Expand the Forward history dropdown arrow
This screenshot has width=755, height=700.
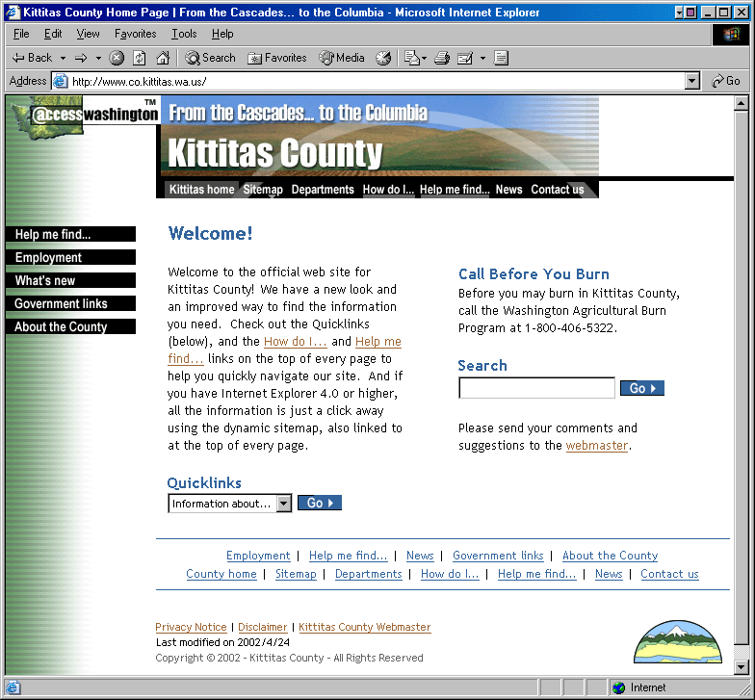[x=98, y=58]
